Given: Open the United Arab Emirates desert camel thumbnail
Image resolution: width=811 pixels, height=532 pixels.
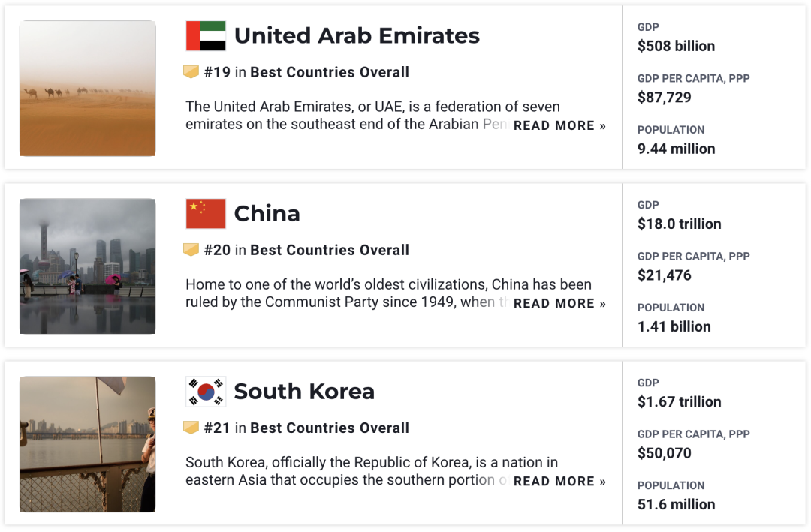Looking at the screenshot, I should pyautogui.click(x=88, y=89).
